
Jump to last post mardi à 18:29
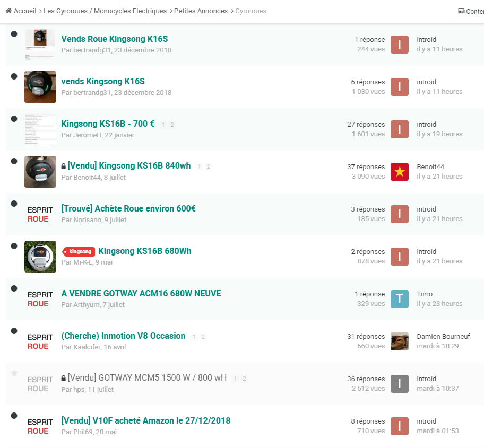(438, 346)
